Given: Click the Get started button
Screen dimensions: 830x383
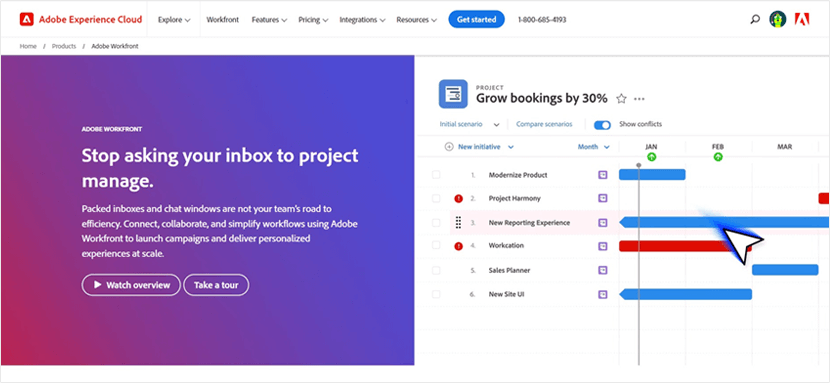Looking at the screenshot, I should point(476,20).
